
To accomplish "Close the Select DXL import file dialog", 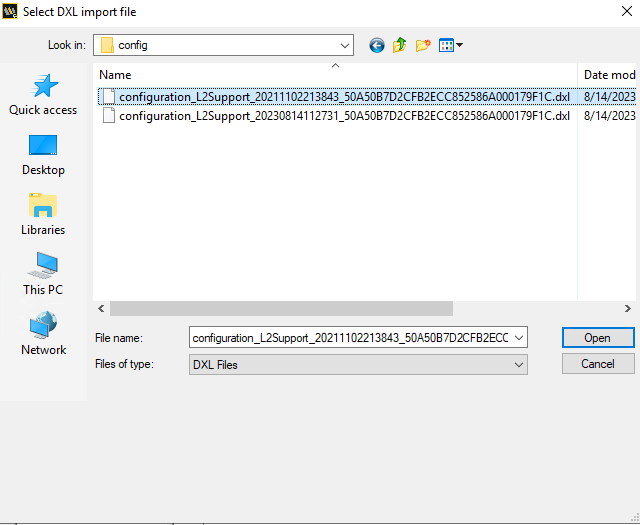I will click(627, 11).
